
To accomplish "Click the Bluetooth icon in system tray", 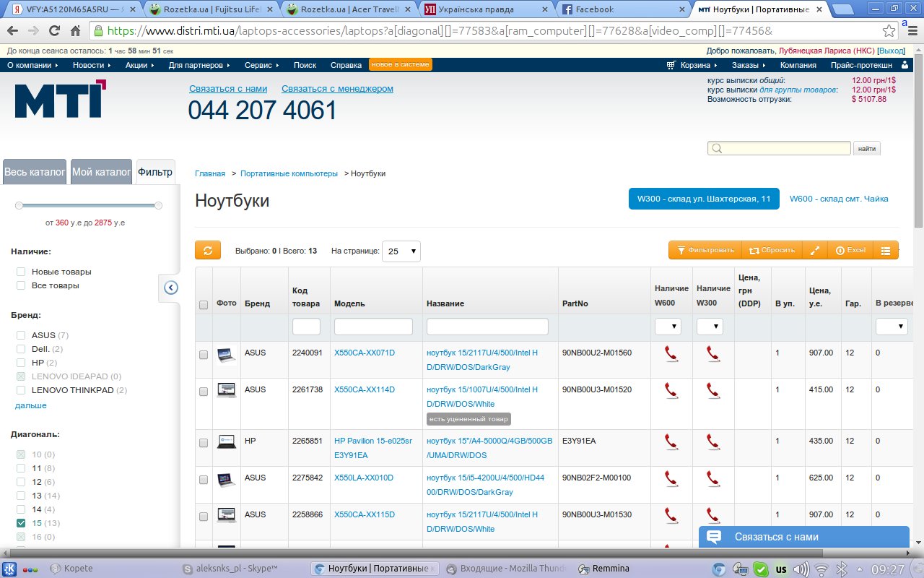I will click(x=840, y=569).
